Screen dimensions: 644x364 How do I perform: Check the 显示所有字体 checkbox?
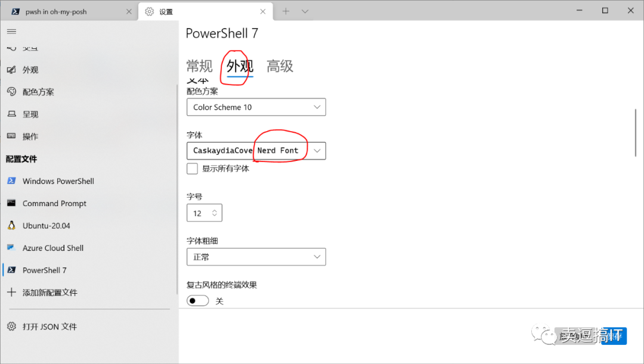point(192,169)
